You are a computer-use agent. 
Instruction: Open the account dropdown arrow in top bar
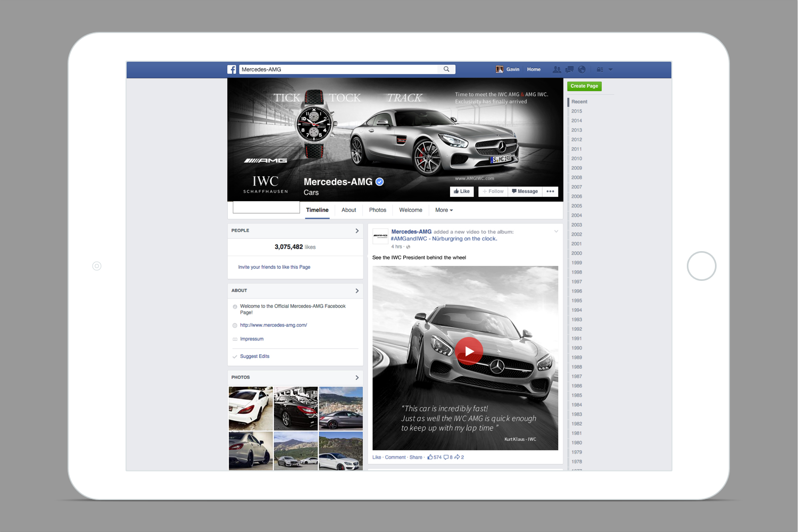[x=611, y=70]
